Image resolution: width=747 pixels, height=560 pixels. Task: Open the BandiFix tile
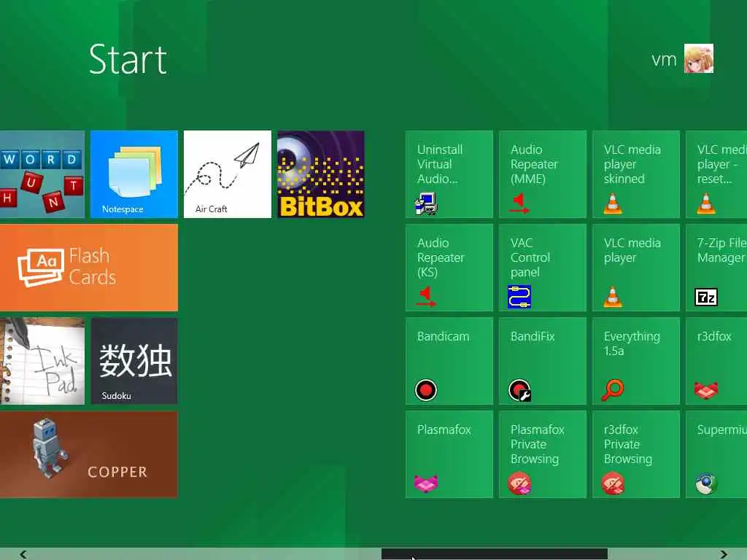pos(543,361)
